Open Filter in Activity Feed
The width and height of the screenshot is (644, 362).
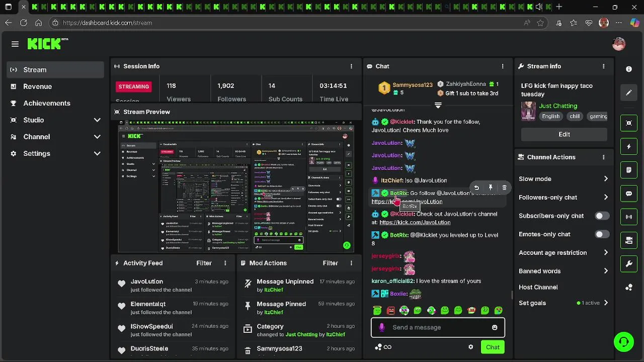[x=204, y=263]
